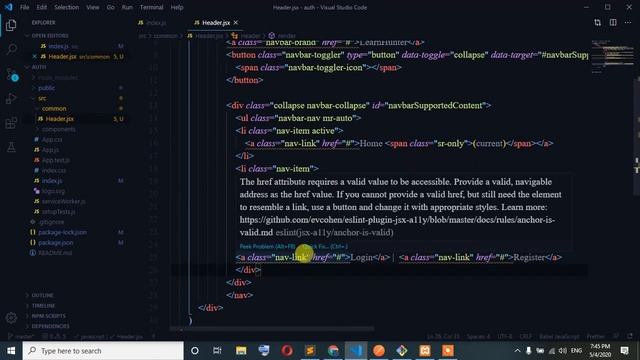This screenshot has height=360, width=640.
Task: Expand the NPM Scripts panel
Action: pyautogui.click(x=48, y=316)
